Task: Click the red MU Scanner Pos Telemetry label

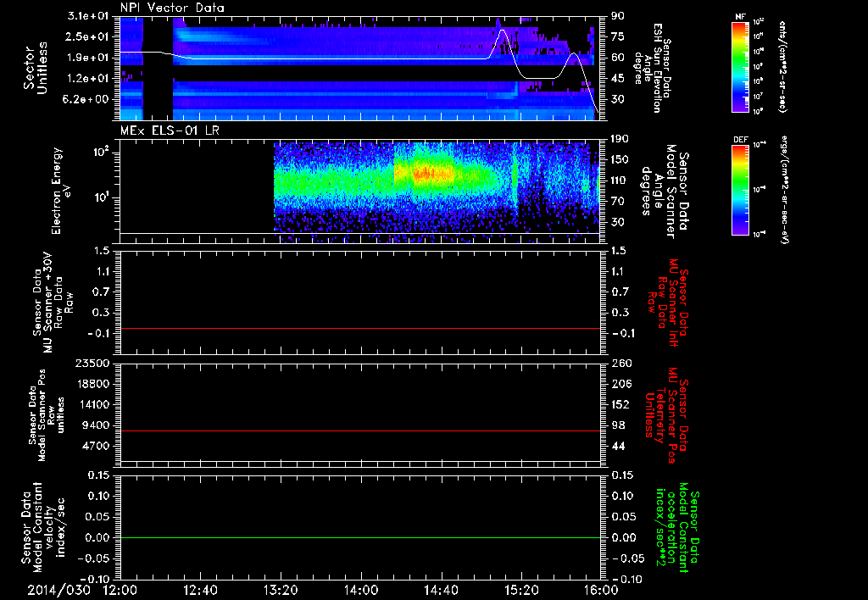Action: [667, 415]
